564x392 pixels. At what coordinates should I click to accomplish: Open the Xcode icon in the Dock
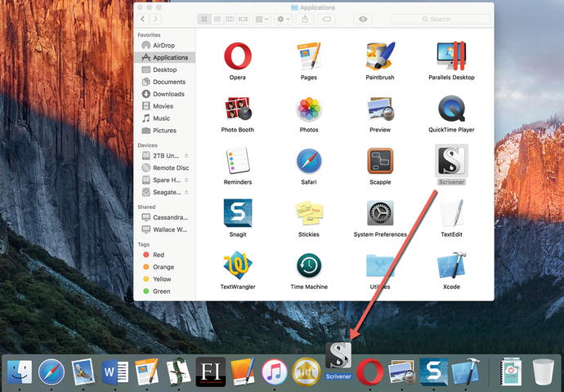pos(466,372)
